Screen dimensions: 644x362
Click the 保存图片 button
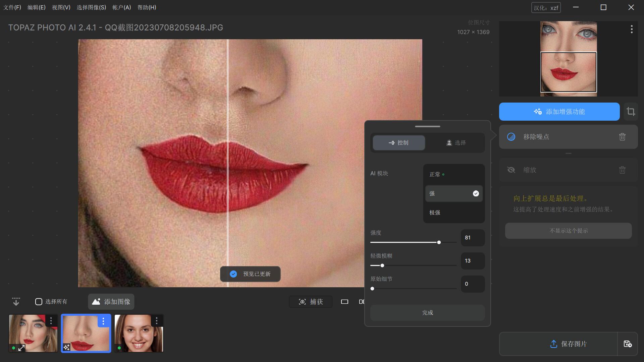click(x=558, y=344)
